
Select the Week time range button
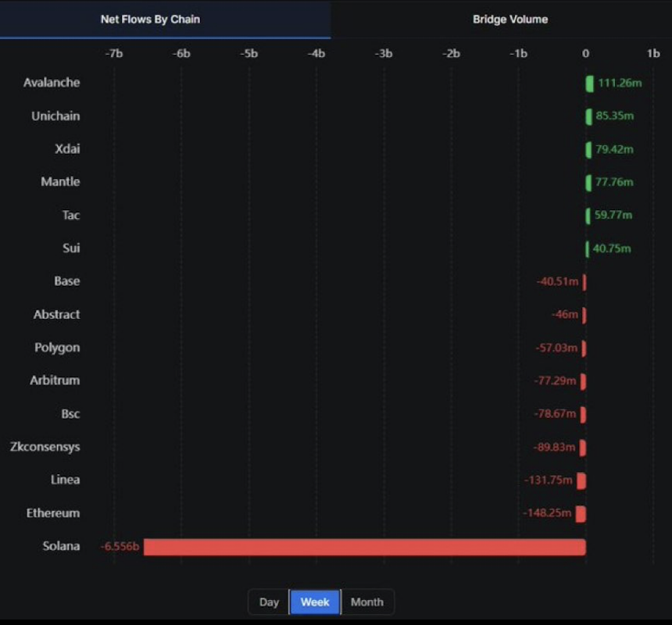[315, 602]
